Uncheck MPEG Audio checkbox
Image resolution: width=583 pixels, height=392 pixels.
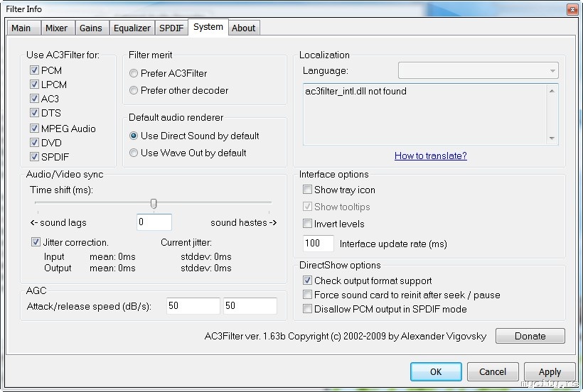point(34,129)
